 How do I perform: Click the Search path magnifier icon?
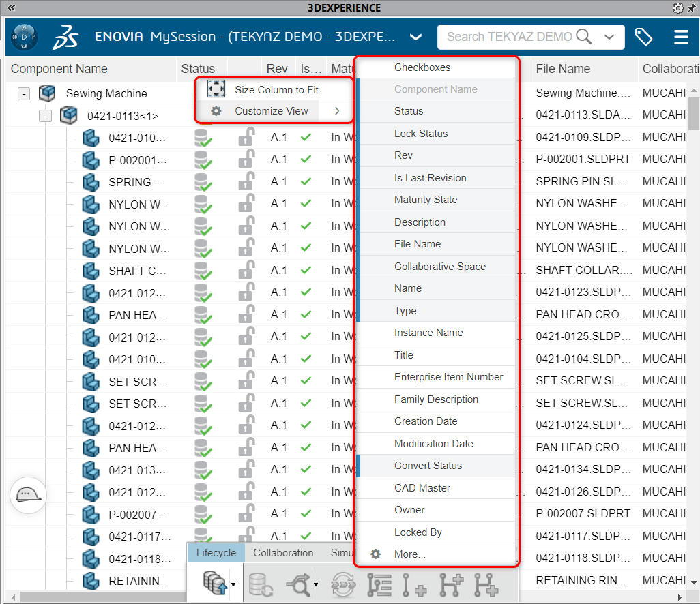click(298, 584)
